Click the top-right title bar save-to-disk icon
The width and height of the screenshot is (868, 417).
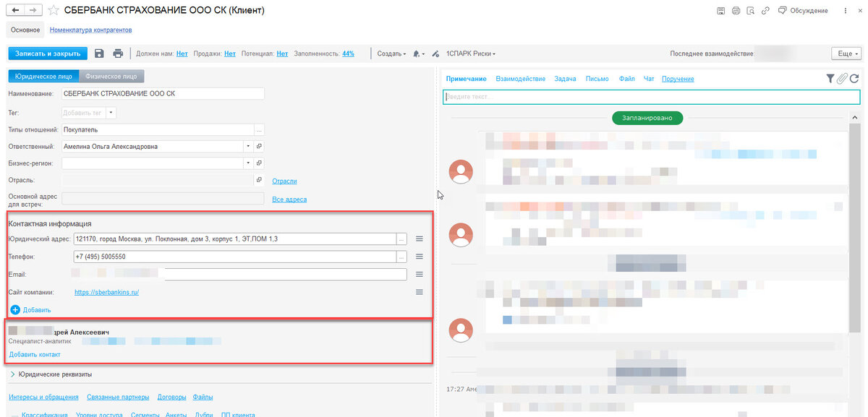[720, 11]
